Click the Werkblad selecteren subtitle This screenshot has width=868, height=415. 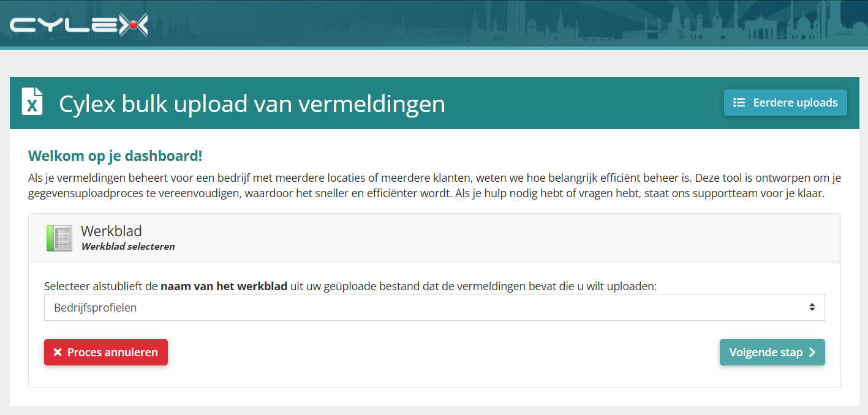pos(128,247)
